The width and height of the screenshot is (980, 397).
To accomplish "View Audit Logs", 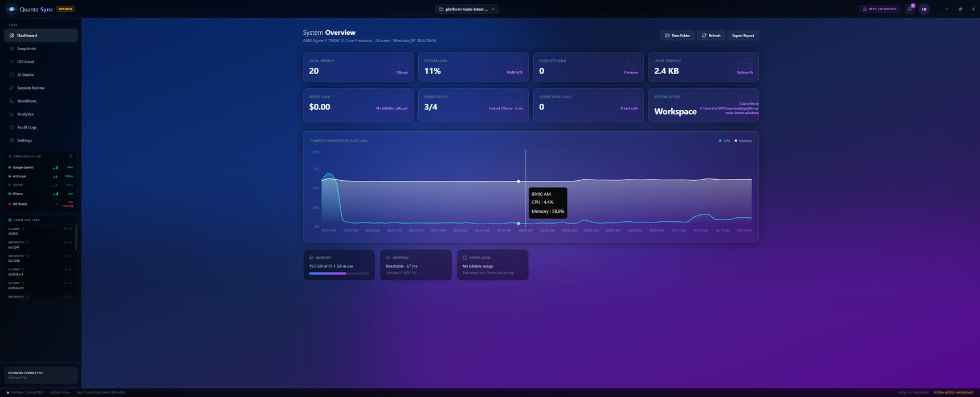I will coord(41,127).
